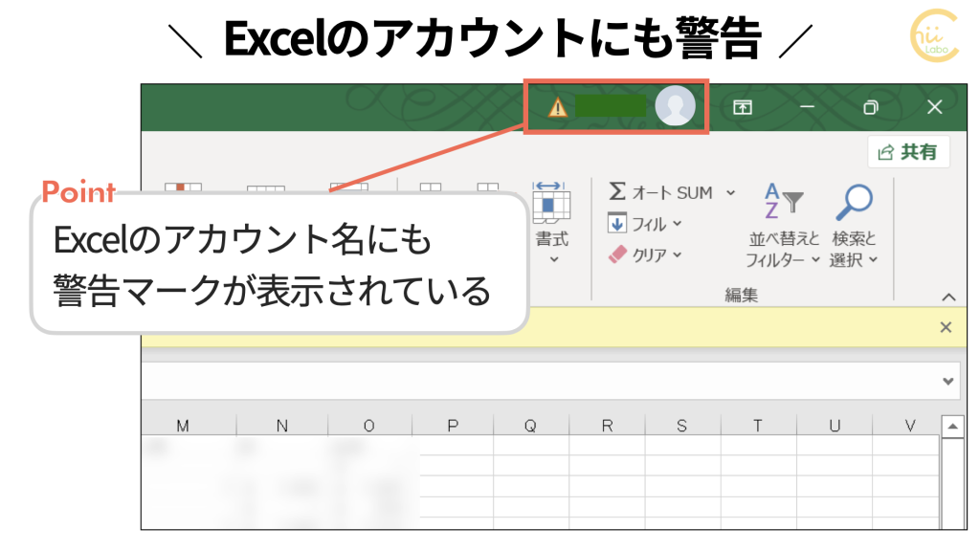The width and height of the screenshot is (980, 551).
Task: Minimize the Excel window
Action: 807,107
